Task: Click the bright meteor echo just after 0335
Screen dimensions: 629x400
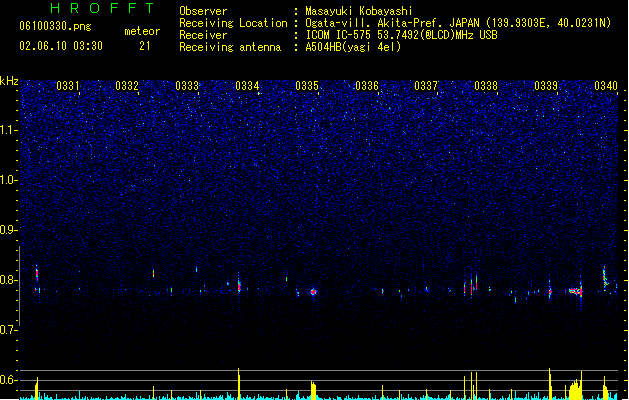Action: (314, 292)
